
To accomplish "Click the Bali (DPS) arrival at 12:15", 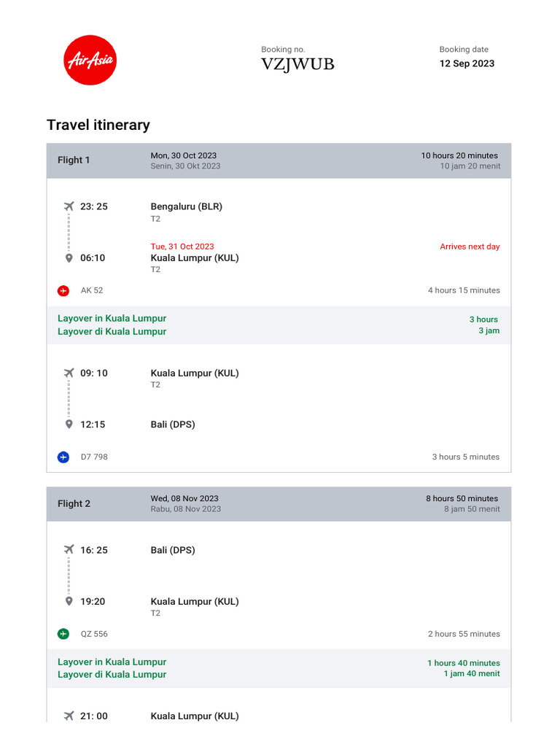I will click(173, 425).
